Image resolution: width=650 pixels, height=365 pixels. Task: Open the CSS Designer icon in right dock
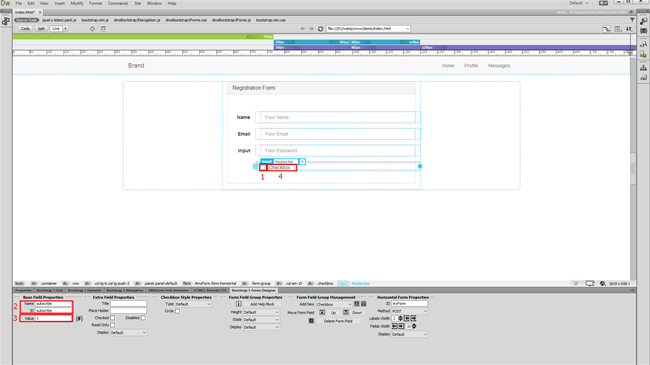(643, 44)
